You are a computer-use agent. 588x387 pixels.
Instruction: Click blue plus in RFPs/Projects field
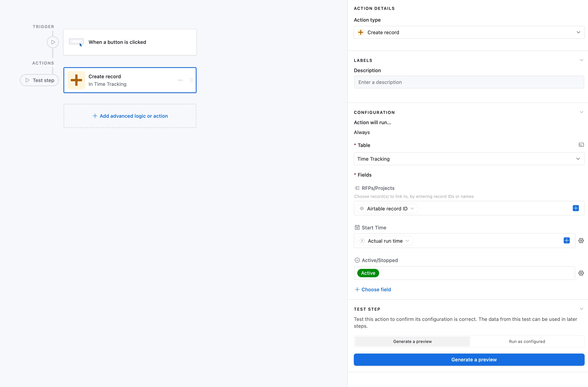point(576,208)
